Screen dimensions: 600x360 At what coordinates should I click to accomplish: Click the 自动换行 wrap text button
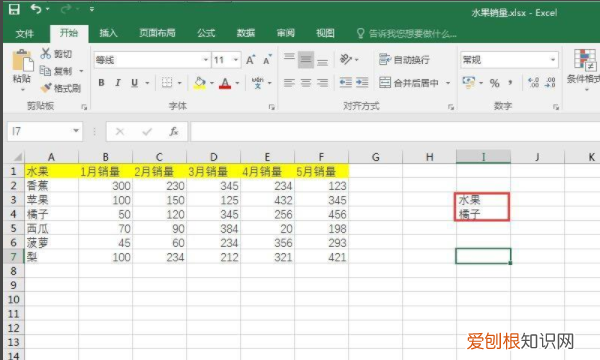[404, 60]
